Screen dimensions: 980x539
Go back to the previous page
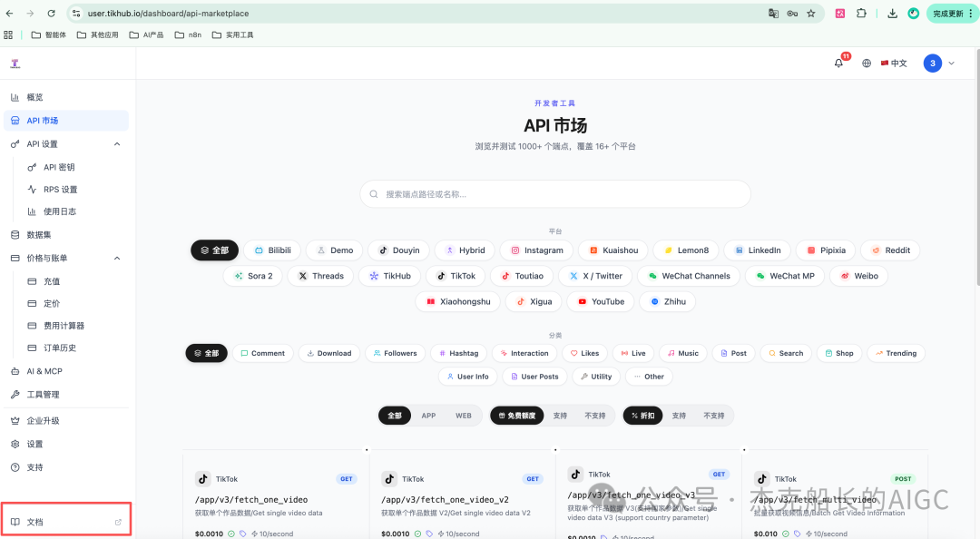(9, 13)
